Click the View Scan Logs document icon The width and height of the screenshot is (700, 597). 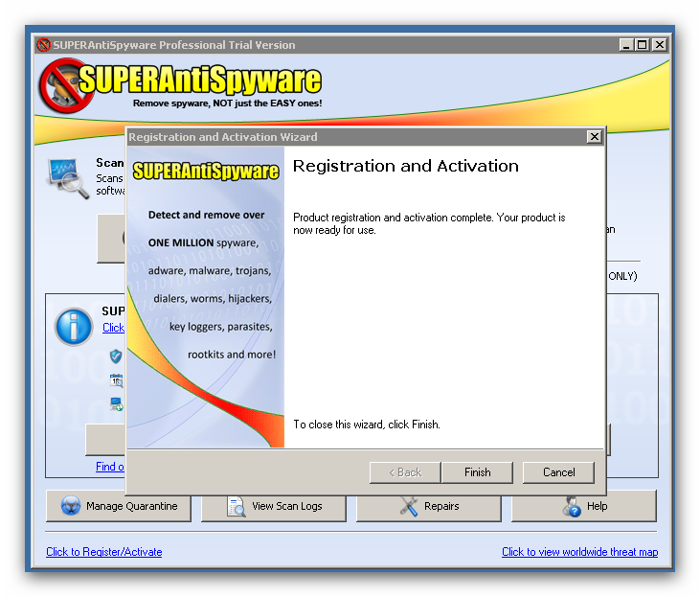point(237,506)
